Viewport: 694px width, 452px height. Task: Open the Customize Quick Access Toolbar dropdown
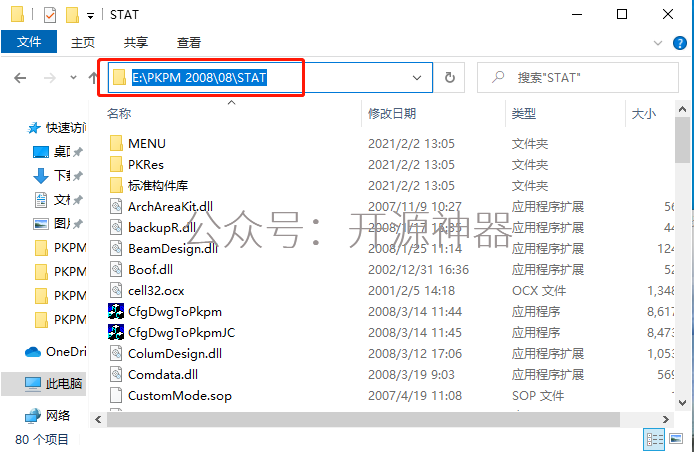click(90, 16)
